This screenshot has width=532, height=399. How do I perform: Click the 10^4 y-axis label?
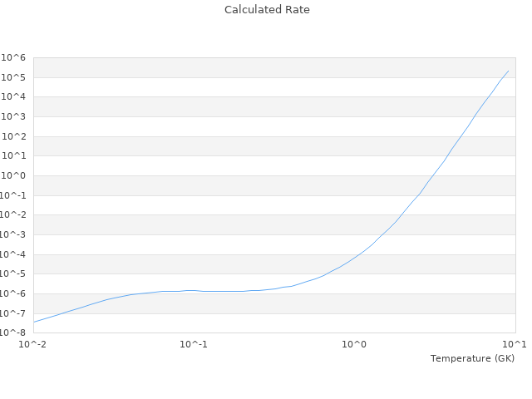pos(14,97)
